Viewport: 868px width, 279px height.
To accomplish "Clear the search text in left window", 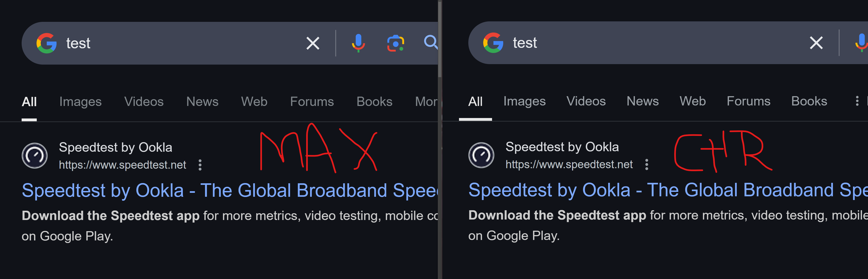I will (x=313, y=43).
